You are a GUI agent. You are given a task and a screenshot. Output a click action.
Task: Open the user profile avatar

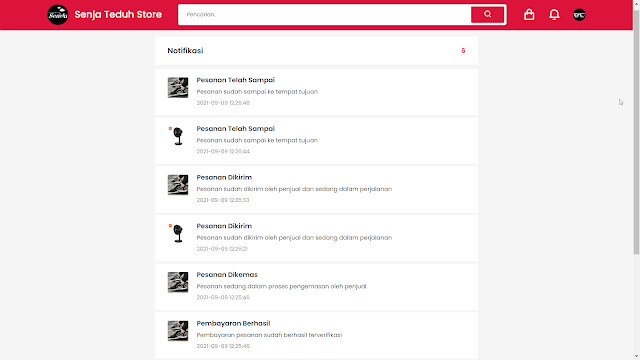click(x=579, y=15)
